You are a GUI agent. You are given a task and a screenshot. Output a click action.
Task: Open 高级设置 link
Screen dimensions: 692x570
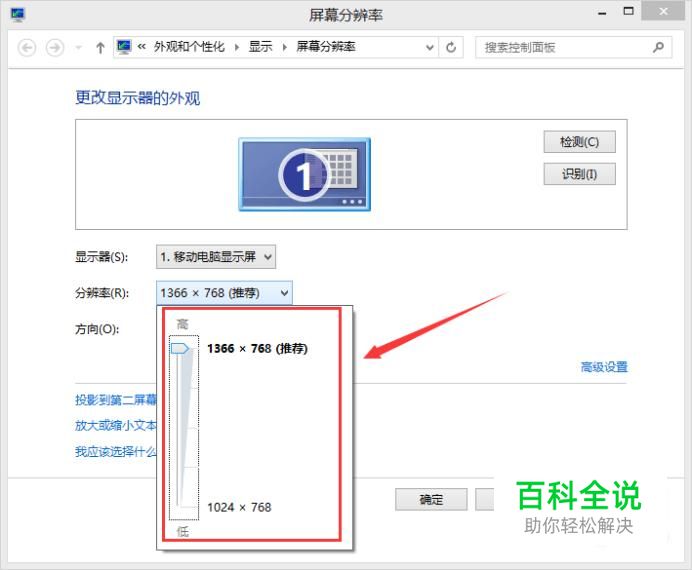[604, 367]
